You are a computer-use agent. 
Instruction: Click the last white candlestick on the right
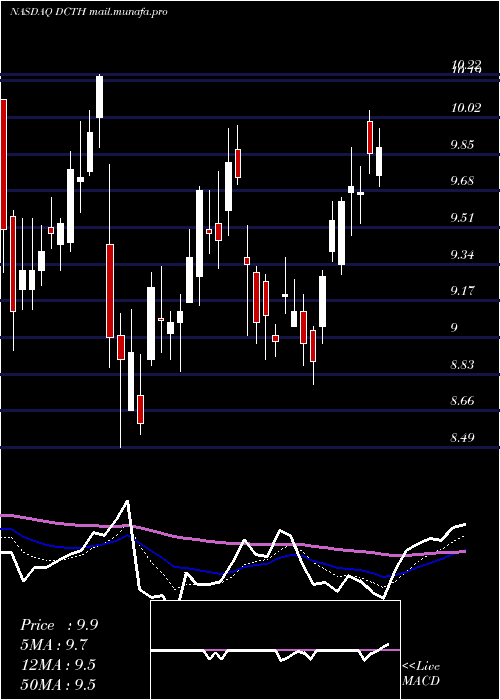[x=379, y=161]
